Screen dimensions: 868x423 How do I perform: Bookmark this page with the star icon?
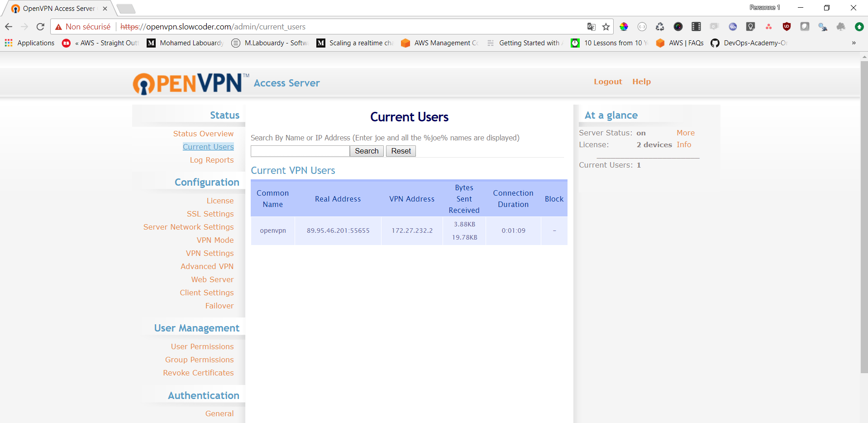pos(606,27)
